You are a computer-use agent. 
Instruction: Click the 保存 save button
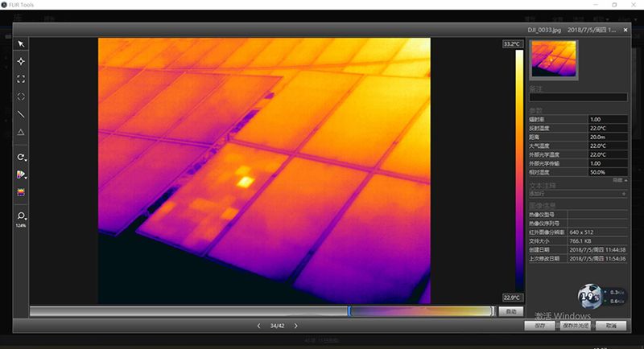click(x=540, y=326)
